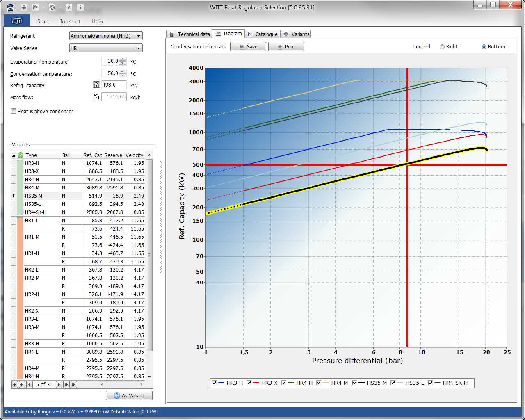
Task: Click the lock icon beside Mass flow
Action: (x=96, y=96)
